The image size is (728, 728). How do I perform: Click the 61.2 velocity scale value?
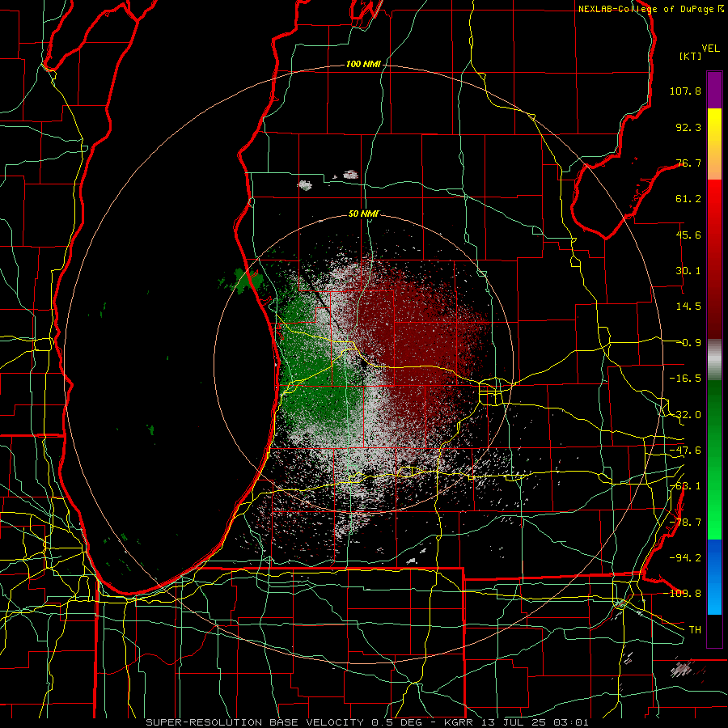[x=688, y=199]
